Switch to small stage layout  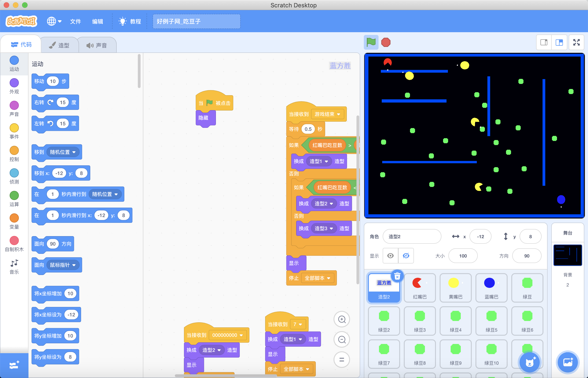click(x=544, y=42)
